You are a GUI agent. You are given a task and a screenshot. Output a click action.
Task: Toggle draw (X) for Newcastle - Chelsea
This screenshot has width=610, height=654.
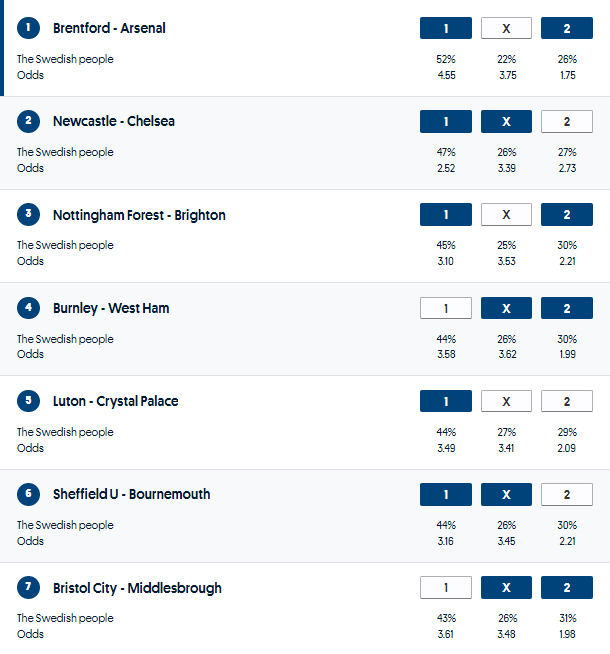506,121
